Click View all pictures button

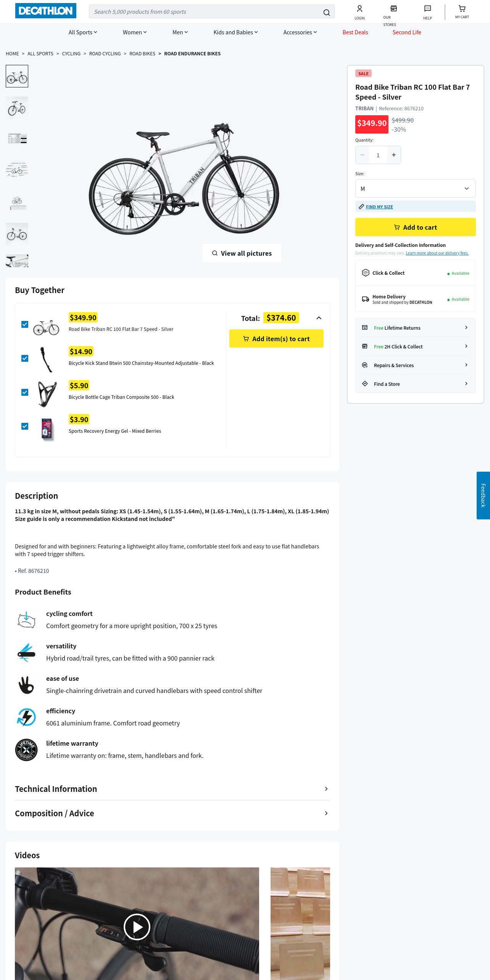[242, 253]
